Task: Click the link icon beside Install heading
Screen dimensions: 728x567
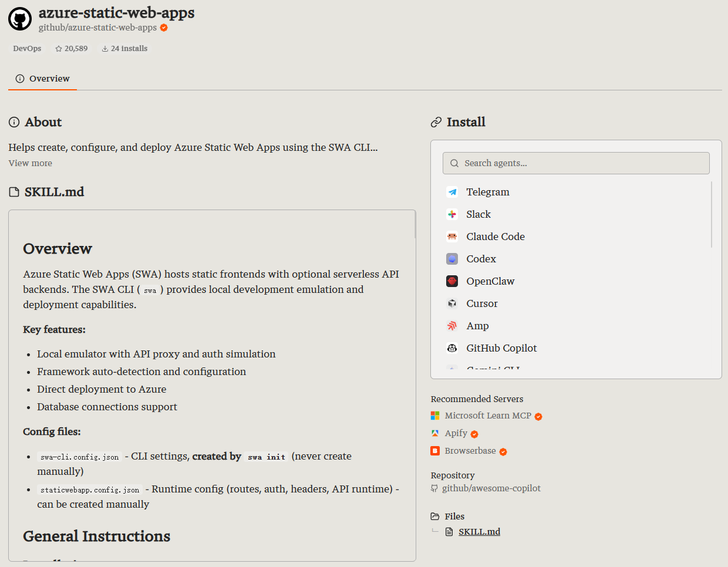Action: pos(436,122)
